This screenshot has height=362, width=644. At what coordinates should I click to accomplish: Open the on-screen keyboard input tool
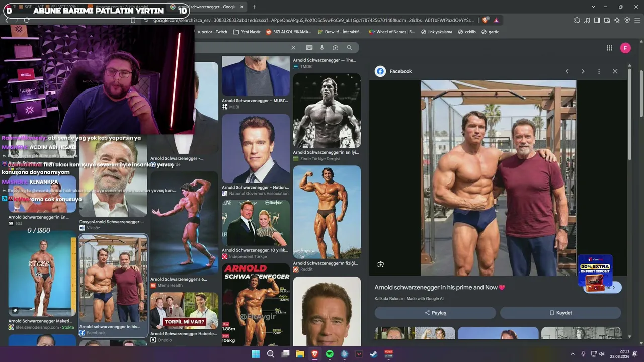[x=309, y=48]
